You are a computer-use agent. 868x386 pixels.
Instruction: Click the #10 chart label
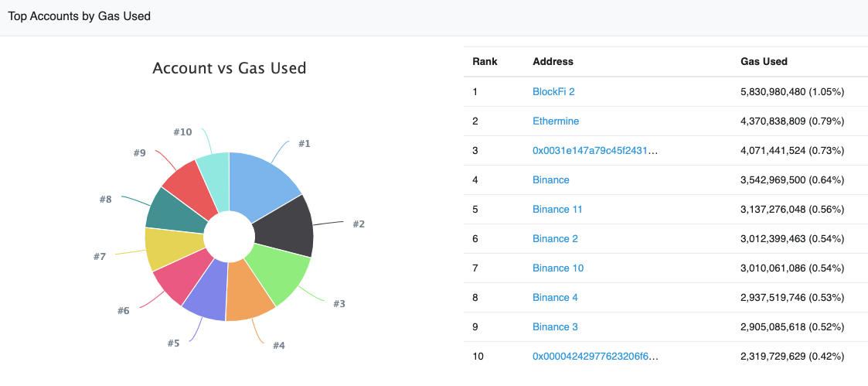[x=182, y=132]
